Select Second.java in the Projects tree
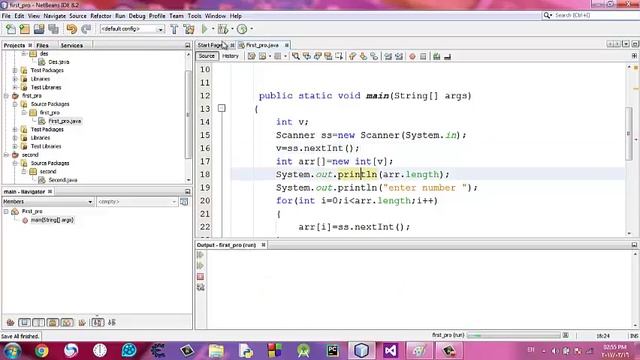 tap(62, 180)
